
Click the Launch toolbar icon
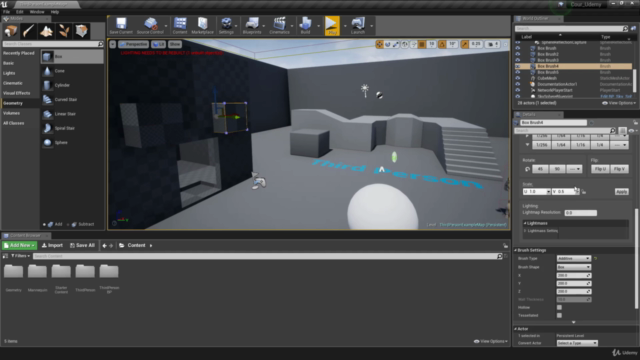[358, 25]
